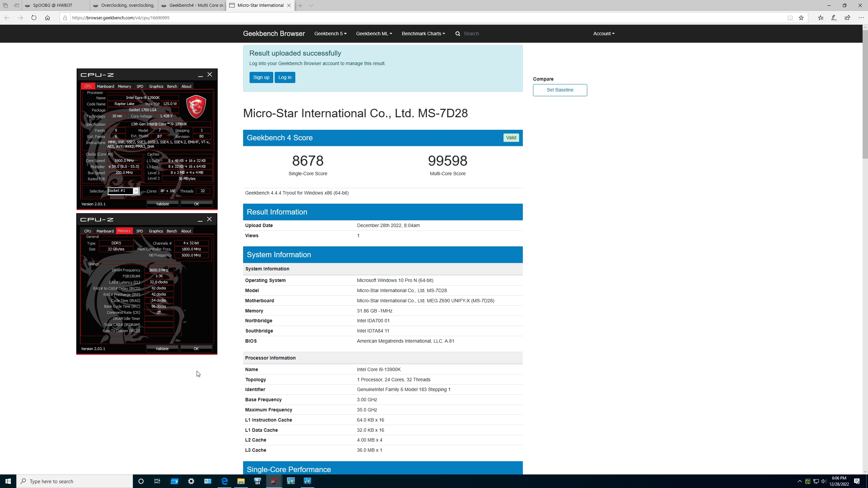The image size is (868, 488).
Task: Open the SPD tab in top CPU-Z
Action: [x=140, y=86]
